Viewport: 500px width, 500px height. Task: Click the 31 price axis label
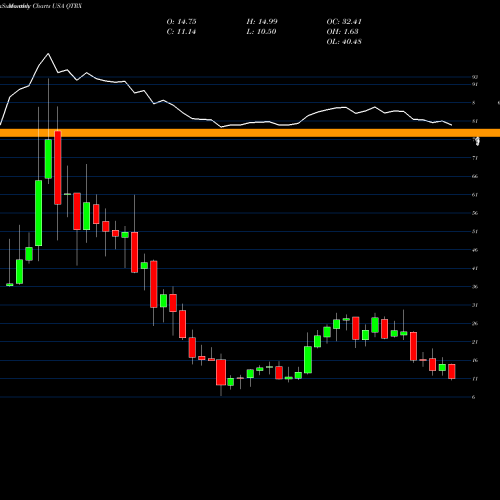(x=475, y=305)
